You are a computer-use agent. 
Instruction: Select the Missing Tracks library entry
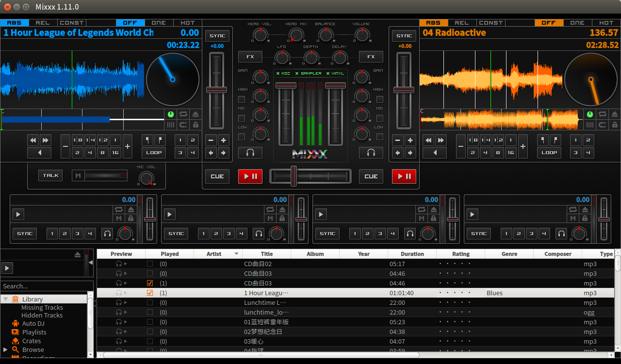coord(42,307)
